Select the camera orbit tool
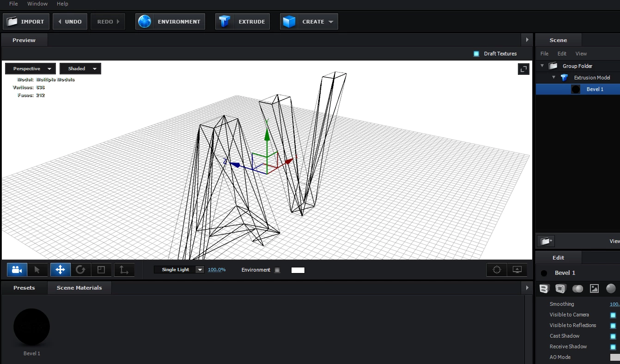Screen dimensions: 620x364 click(x=17, y=270)
